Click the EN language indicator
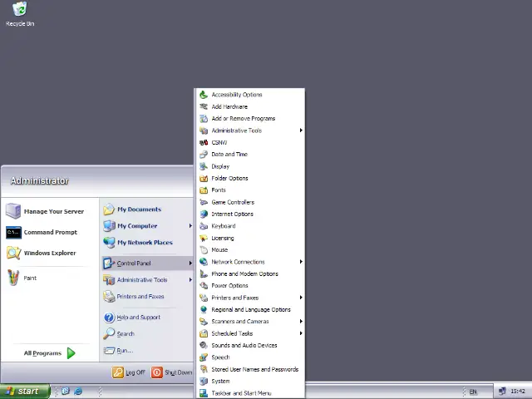 (x=473, y=392)
